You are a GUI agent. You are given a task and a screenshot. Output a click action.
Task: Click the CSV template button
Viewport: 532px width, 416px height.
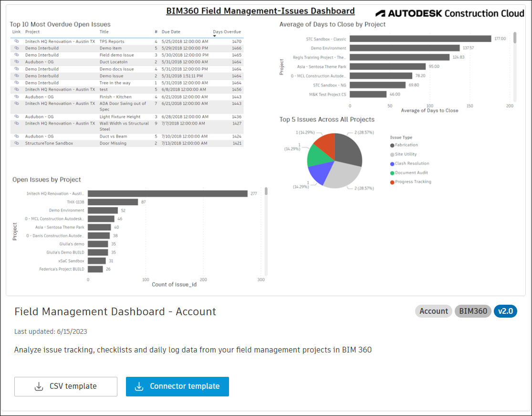(x=66, y=386)
